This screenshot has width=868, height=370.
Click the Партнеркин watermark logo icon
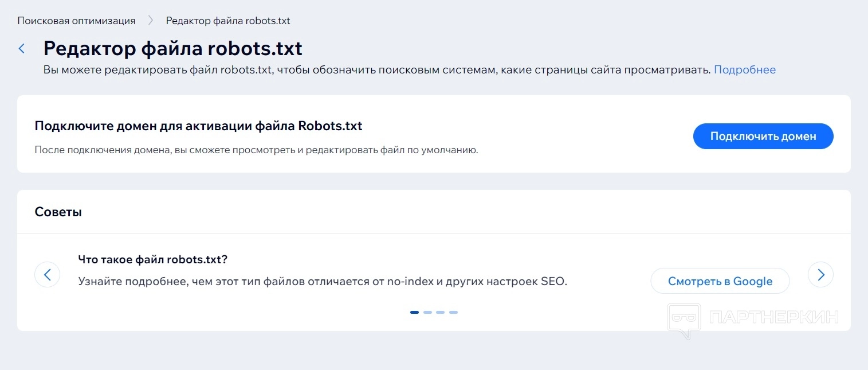point(684,319)
